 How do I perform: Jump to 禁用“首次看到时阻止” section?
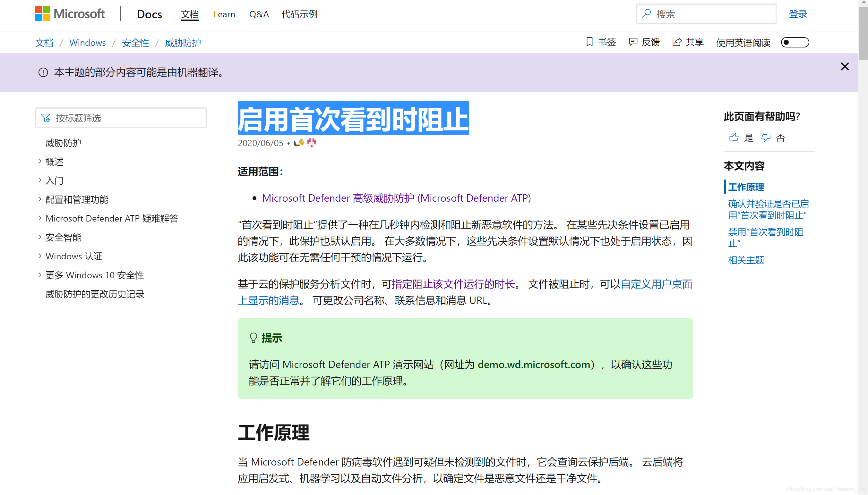point(766,237)
